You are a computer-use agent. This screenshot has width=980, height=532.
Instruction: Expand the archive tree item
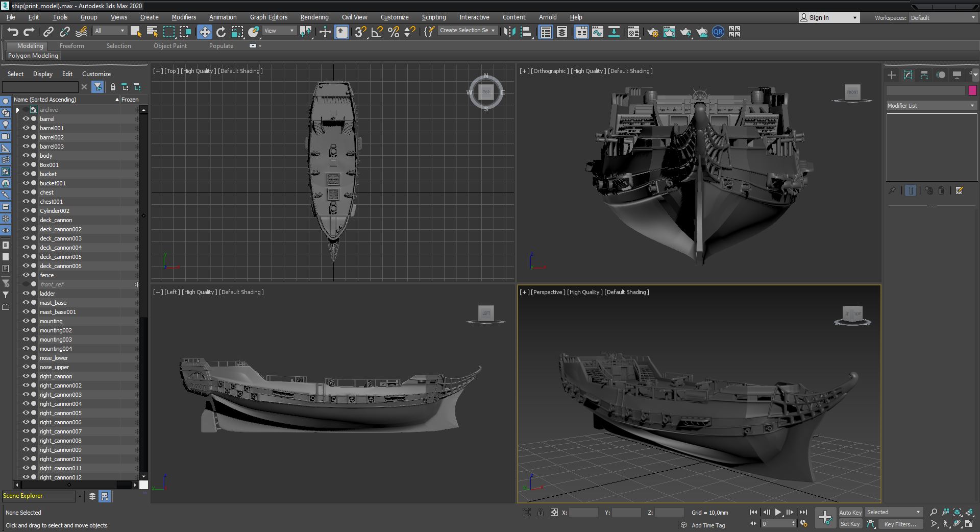pyautogui.click(x=17, y=110)
